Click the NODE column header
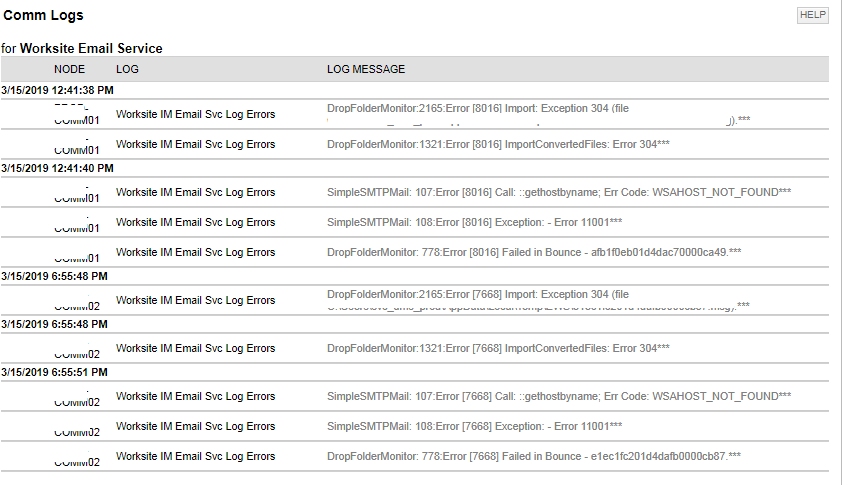This screenshot has height=486, width=842. pos(69,69)
